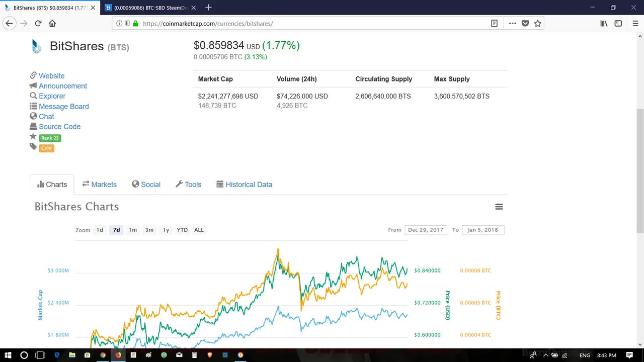Open Task View in taskbar
This screenshot has height=362, width=644.
(x=40, y=355)
